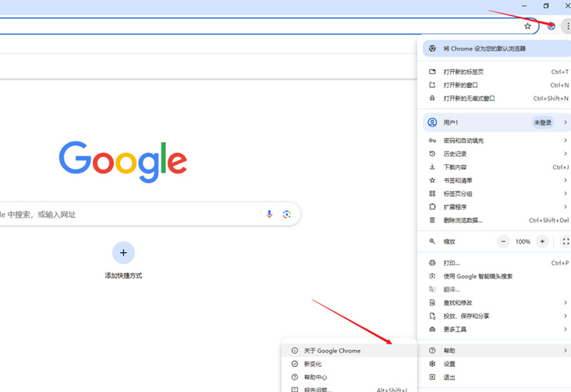Image resolution: width=571 pixels, height=392 pixels.
Task: Zoom in with the plus button
Action: pyautogui.click(x=542, y=241)
